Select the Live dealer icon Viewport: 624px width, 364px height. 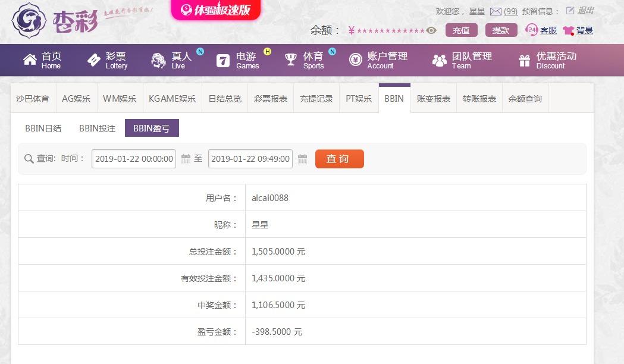point(158,61)
